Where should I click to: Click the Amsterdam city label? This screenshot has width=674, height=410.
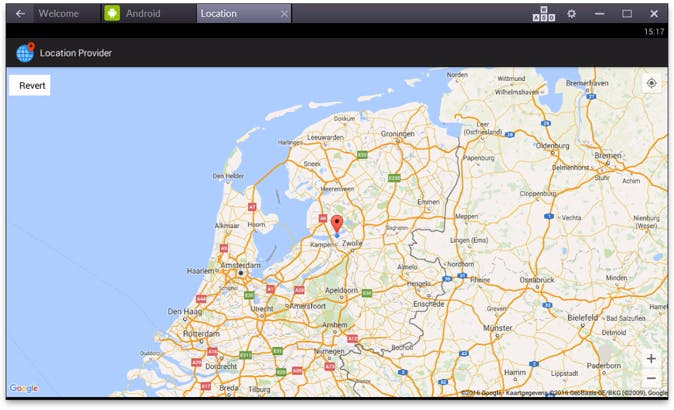tap(240, 265)
